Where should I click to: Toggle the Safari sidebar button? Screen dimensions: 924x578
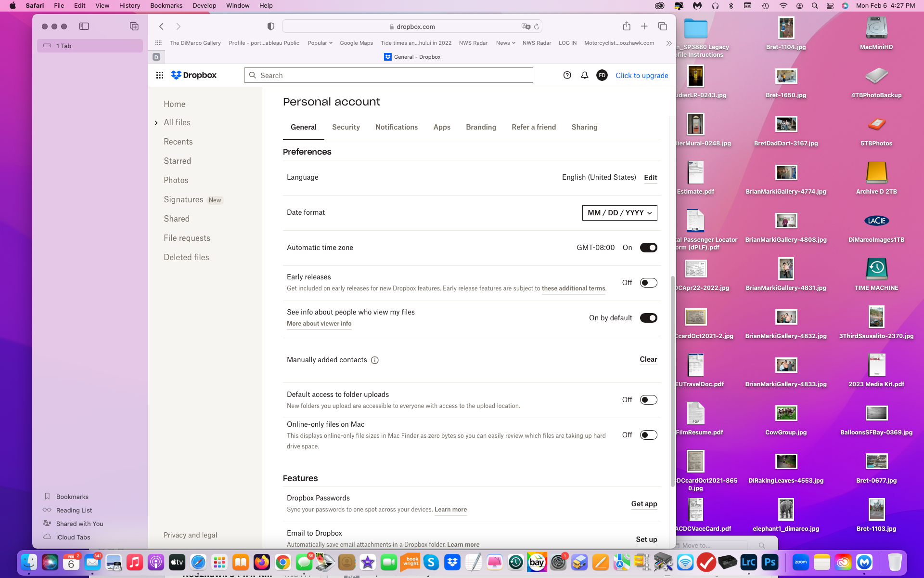coord(84,26)
